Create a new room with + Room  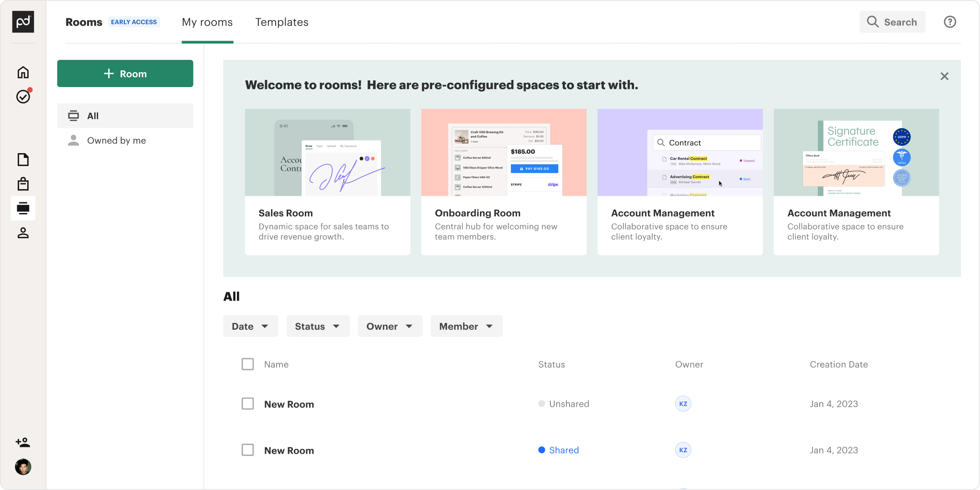pos(125,74)
